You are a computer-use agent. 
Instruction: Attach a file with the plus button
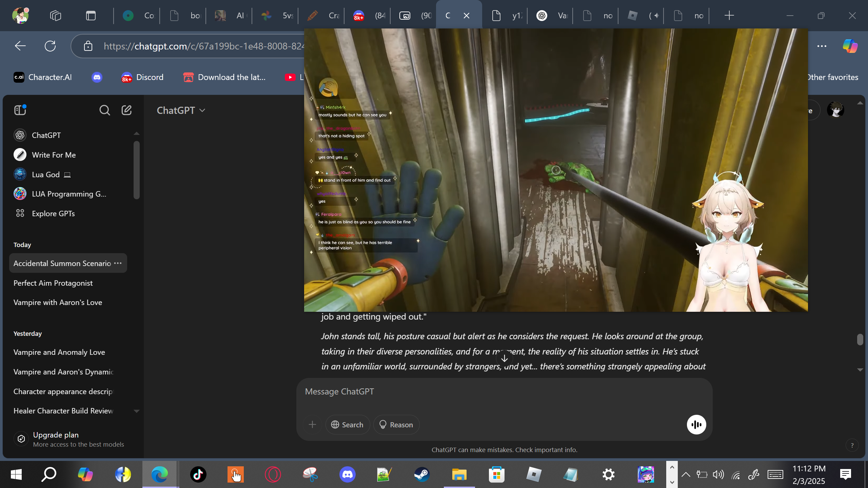click(312, 424)
